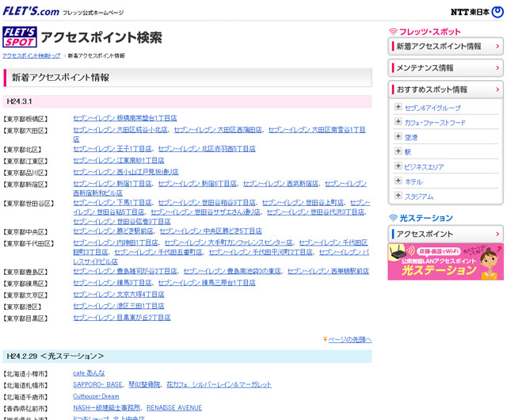This screenshot has height=420, width=507.
Task: Open セブン-イレブン 板橋南常盤台1丁目店 link
Action: coord(125,118)
